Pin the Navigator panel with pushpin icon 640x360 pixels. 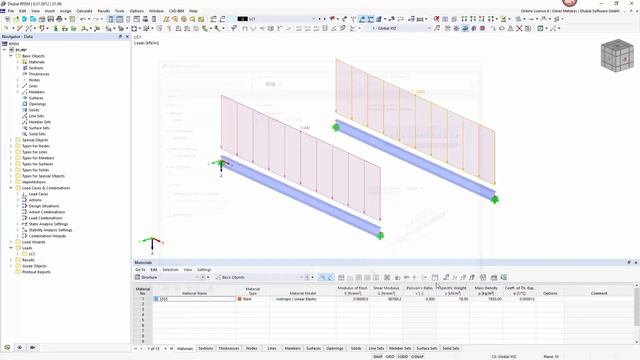120,37
